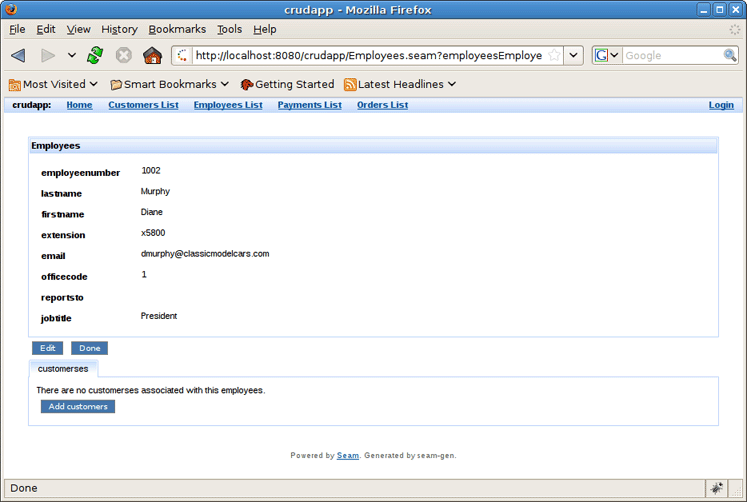747x502 pixels.
Task: Click the Edit button
Action: tap(47, 348)
